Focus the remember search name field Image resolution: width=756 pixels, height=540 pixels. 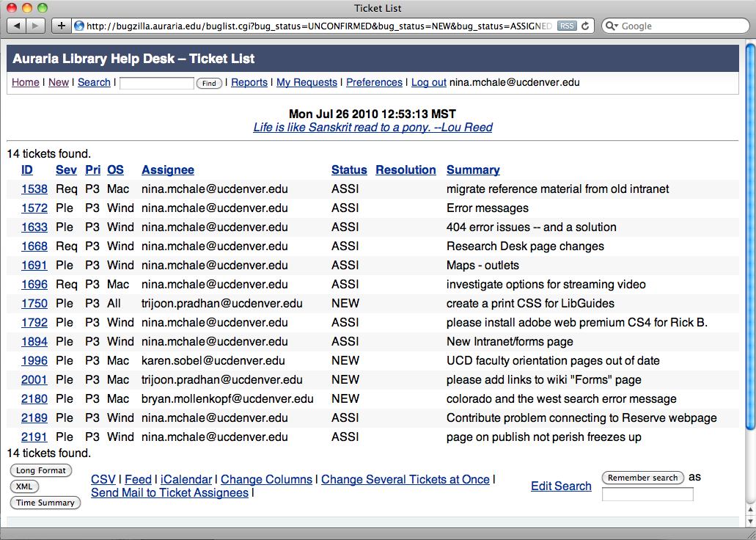tap(647, 495)
